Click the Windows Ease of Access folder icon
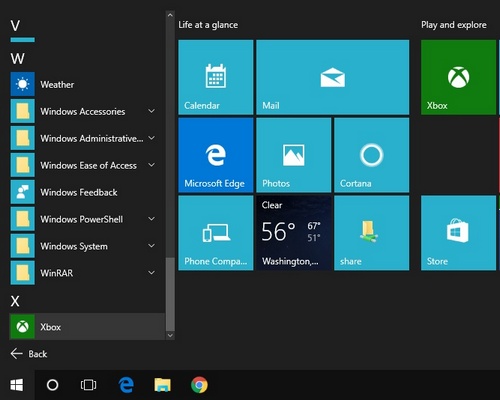 click(22, 165)
